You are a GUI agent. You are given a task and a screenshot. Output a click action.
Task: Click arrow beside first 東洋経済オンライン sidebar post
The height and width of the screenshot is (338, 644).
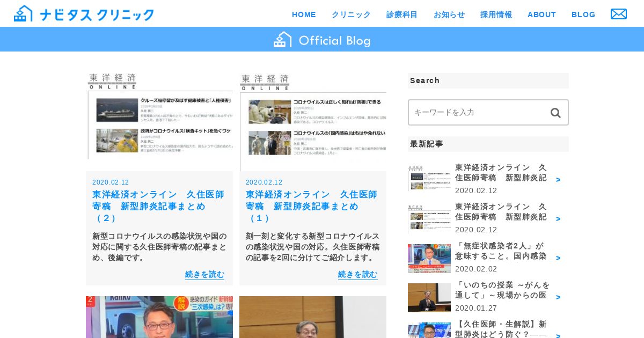(x=558, y=180)
